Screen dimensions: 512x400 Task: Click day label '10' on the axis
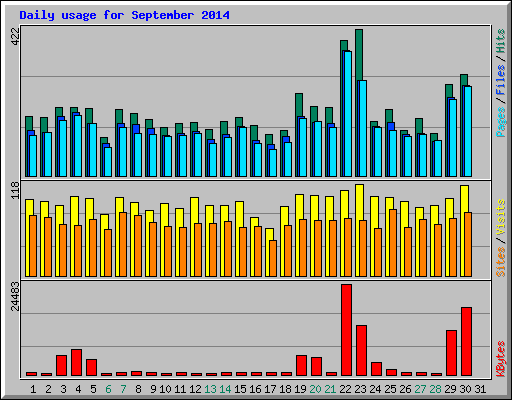pyautogui.click(x=165, y=389)
